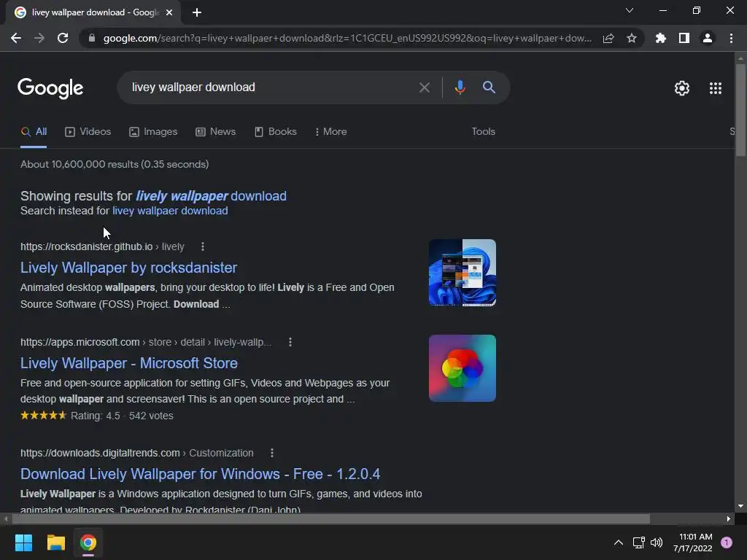
Task: Open the Chrome profile avatar
Action: pos(708,38)
